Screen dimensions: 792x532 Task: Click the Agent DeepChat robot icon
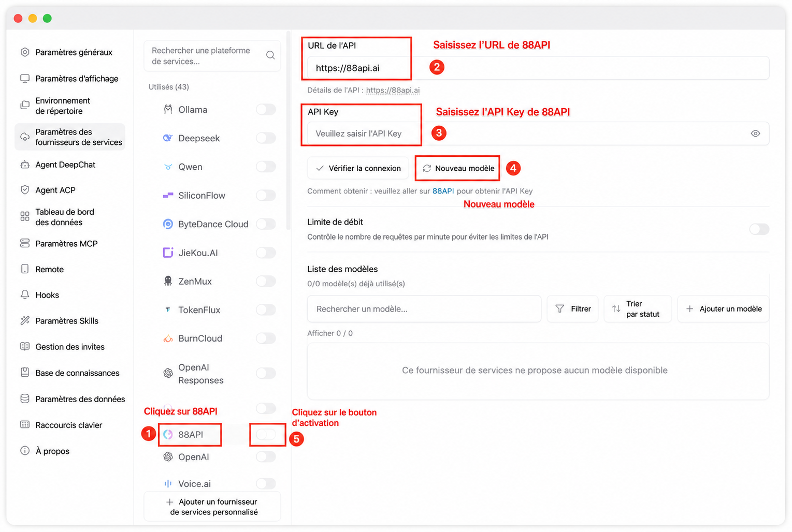pos(25,165)
